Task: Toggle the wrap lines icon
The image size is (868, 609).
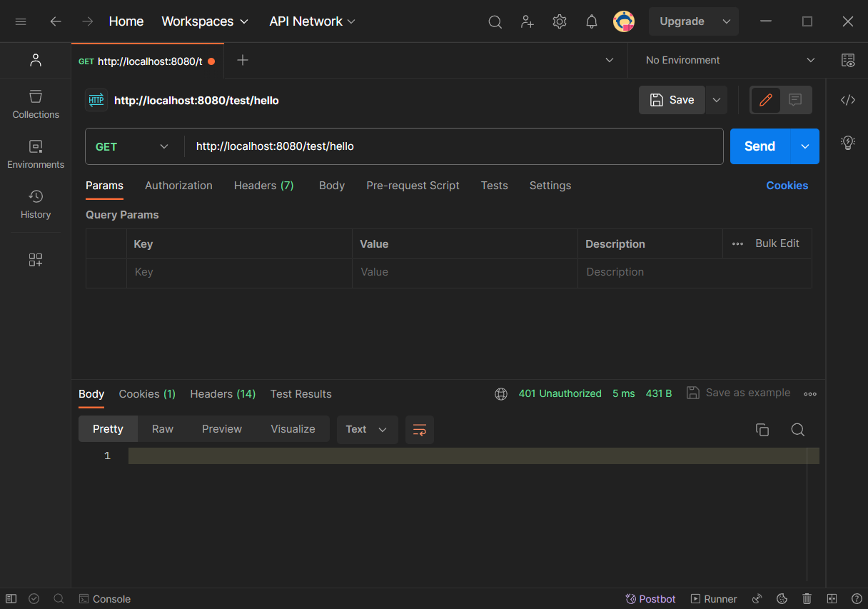Action: point(420,430)
